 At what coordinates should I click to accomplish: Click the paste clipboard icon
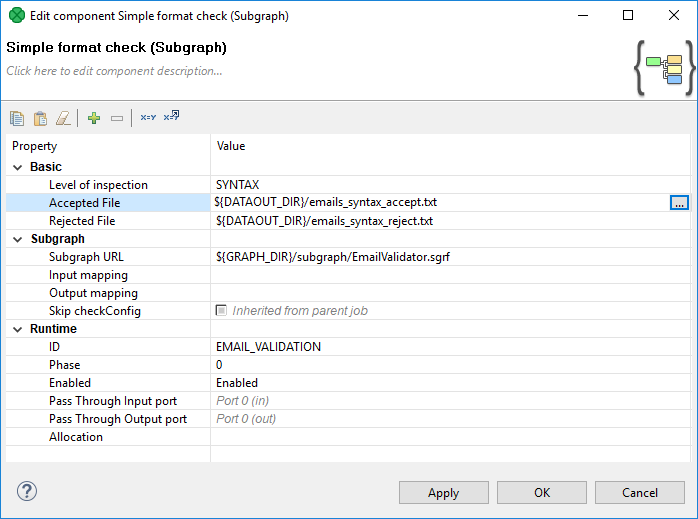[40, 118]
